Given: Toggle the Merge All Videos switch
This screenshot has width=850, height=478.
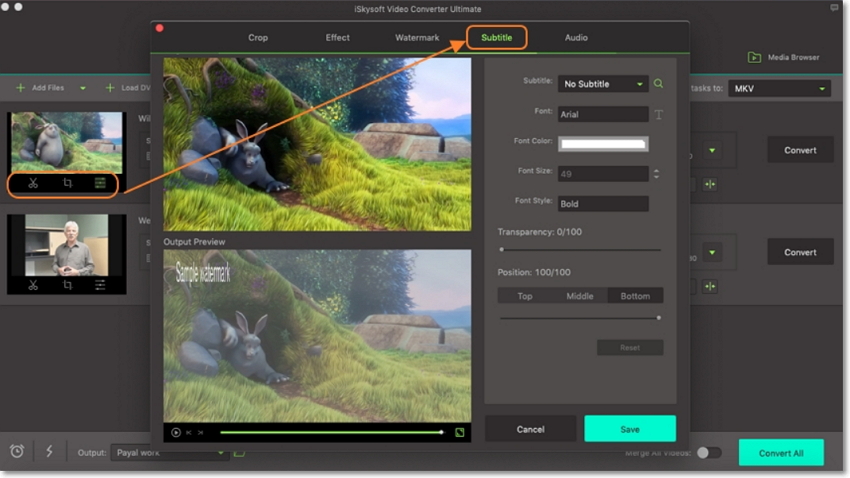Looking at the screenshot, I should click(708, 453).
